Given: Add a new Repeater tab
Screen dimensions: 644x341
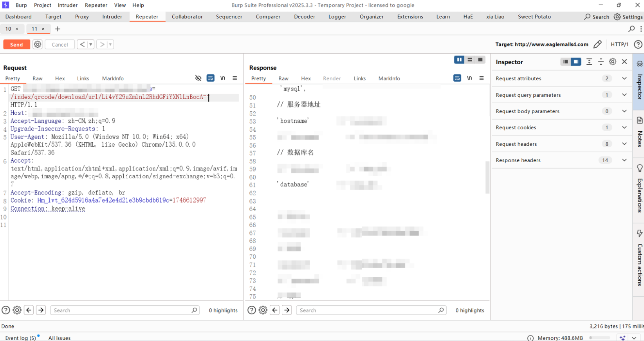Looking at the screenshot, I should click(58, 29).
